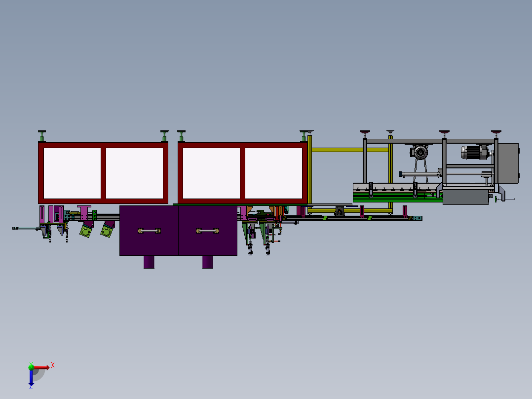
Task: Select the left tilted green block under the rail
Action: 86,231
